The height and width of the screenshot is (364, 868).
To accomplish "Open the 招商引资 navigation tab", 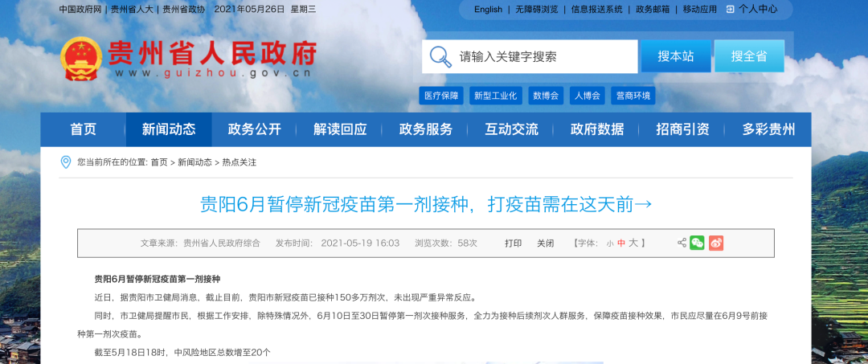I will pyautogui.click(x=682, y=129).
